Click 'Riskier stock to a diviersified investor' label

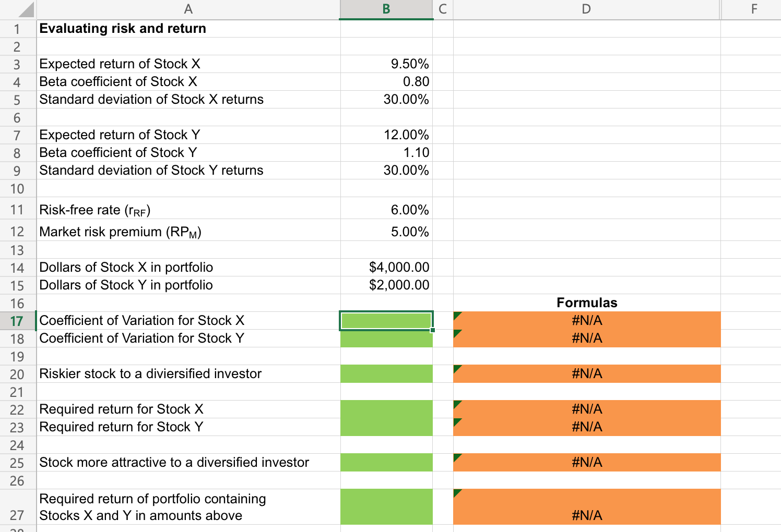[151, 374]
